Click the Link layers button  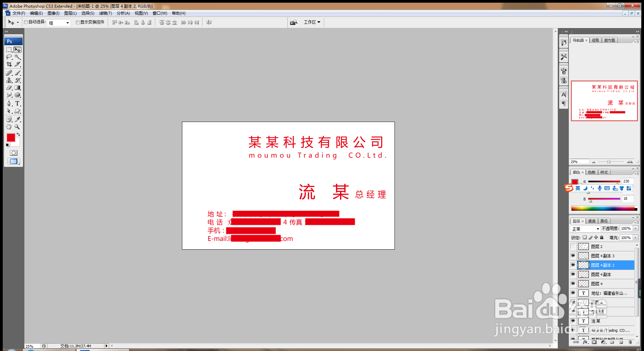pos(576,342)
